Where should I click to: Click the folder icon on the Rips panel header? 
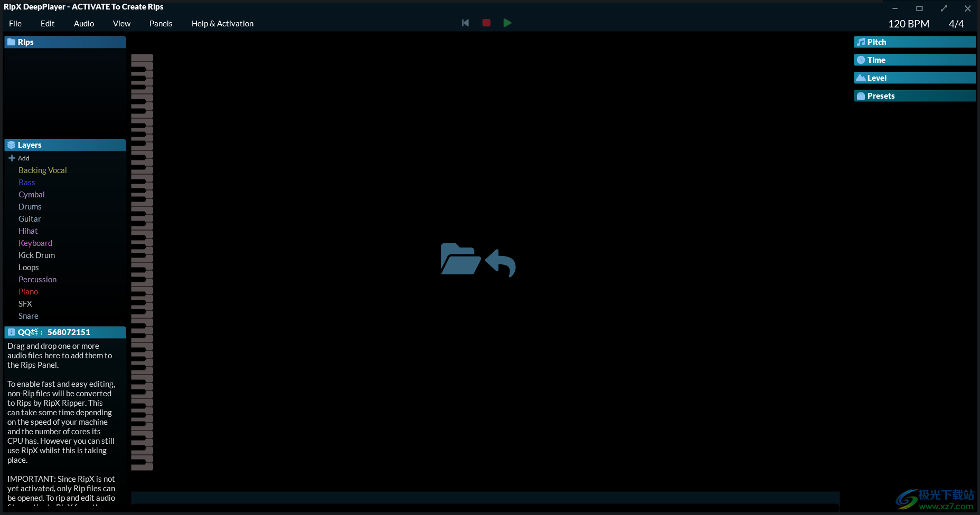tap(12, 42)
